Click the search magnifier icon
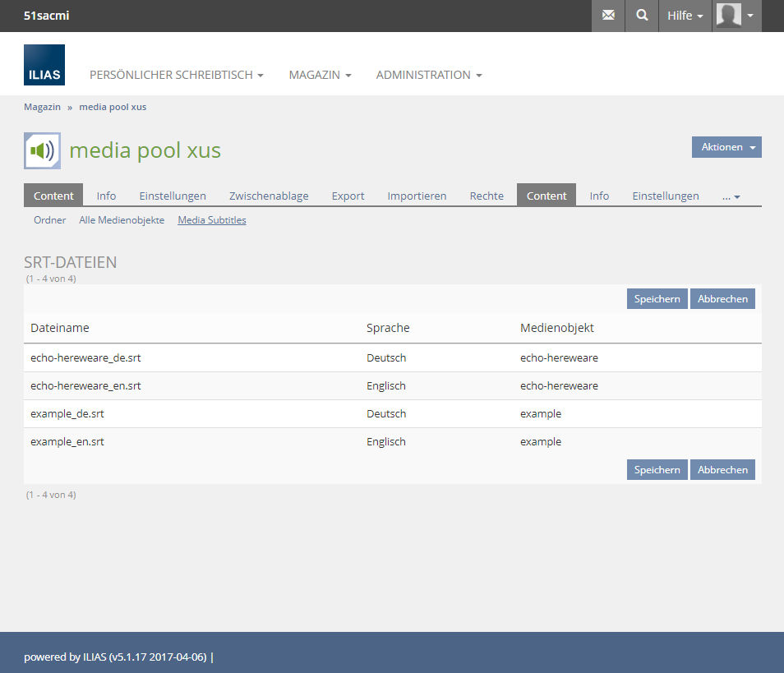The width and height of the screenshot is (784, 673). (642, 16)
